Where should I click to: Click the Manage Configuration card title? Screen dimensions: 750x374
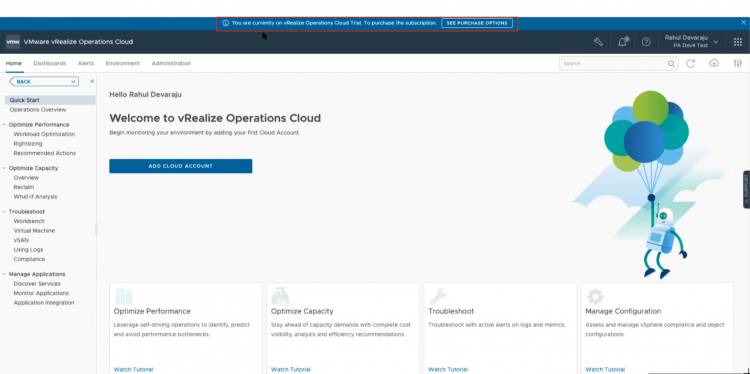pos(623,311)
